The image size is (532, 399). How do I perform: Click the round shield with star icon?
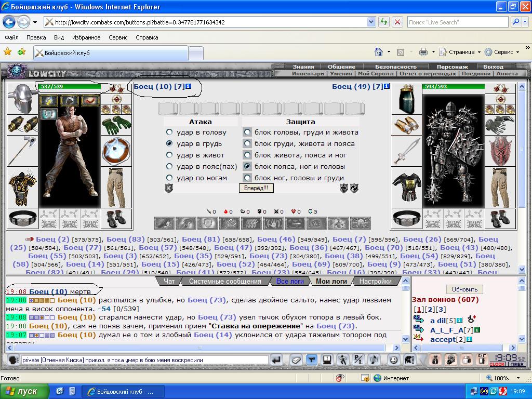(116, 151)
